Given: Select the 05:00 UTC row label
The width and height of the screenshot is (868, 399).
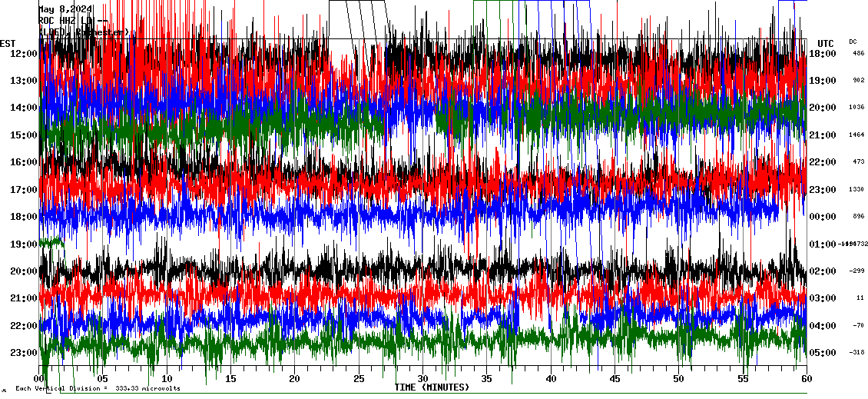Looking at the screenshot, I should [823, 353].
